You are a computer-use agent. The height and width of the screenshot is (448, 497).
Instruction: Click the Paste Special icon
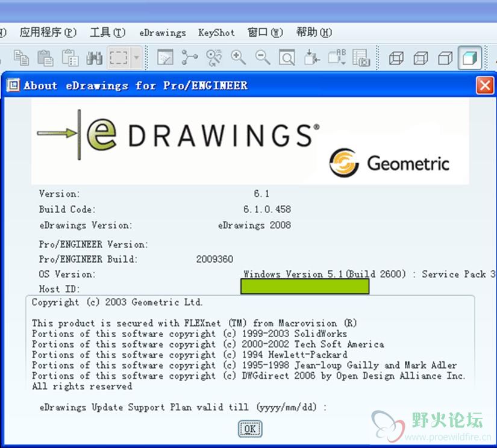[70, 58]
